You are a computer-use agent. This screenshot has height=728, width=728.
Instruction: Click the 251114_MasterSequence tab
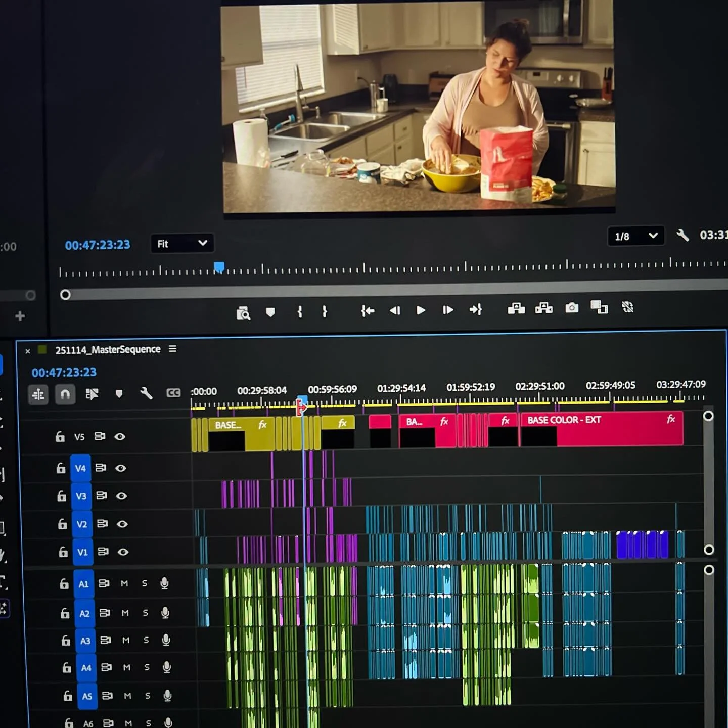[109, 349]
